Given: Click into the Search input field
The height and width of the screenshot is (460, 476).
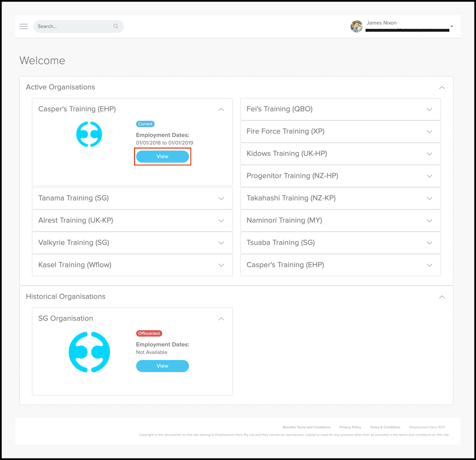Looking at the screenshot, I should [73, 26].
